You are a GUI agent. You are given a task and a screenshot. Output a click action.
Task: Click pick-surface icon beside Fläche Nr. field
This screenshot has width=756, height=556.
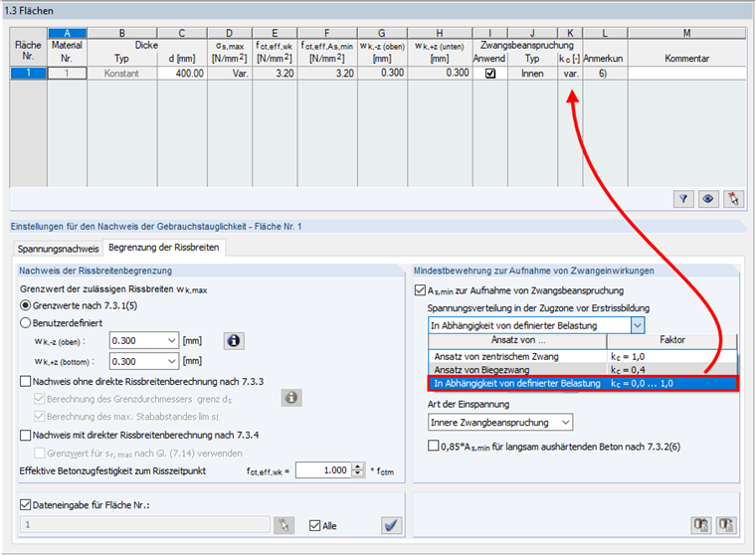tap(283, 525)
